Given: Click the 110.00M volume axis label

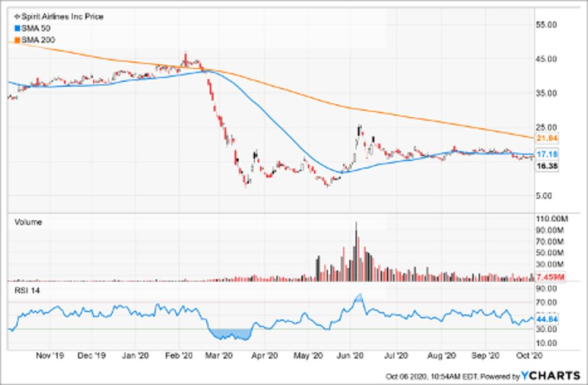Looking at the screenshot, I should 549,219.
